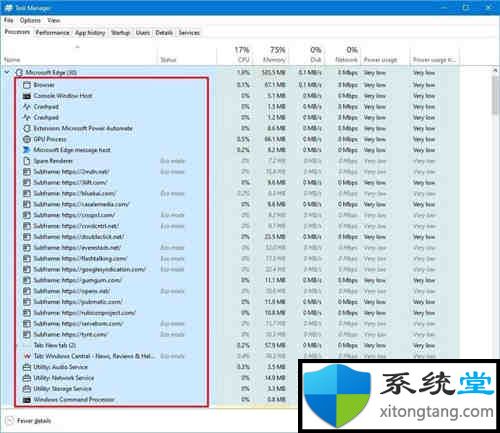
Task: Click the Microsoft Edge app icon
Action: (x=19, y=72)
